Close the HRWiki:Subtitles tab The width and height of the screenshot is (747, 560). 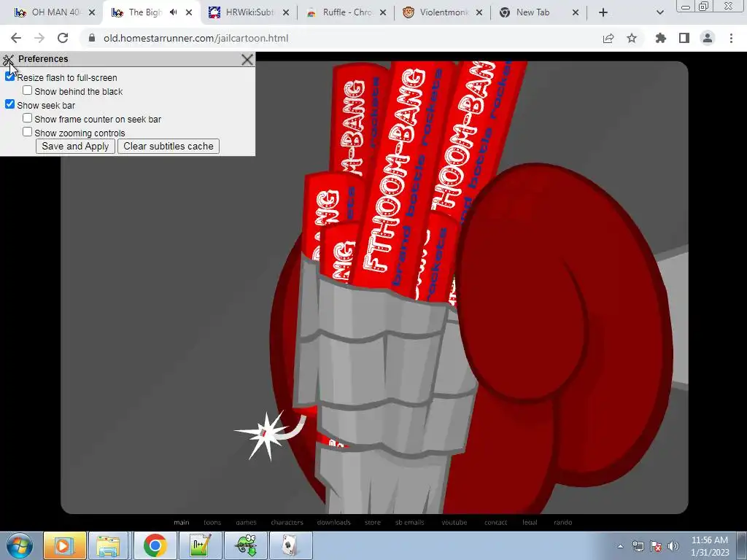click(286, 12)
